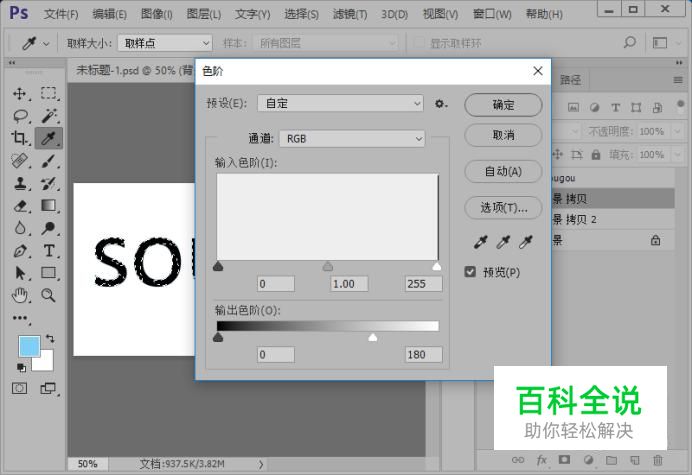Select the Lasso tool

[20, 116]
